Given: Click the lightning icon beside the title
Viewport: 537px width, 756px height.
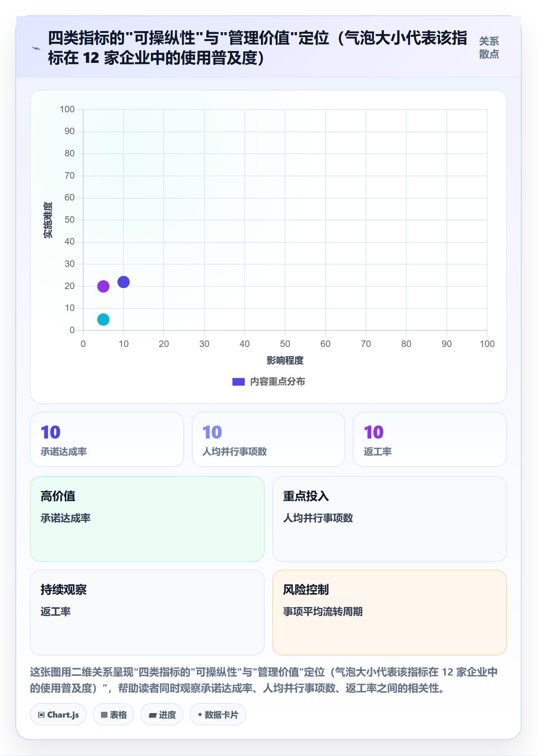Looking at the screenshot, I should (x=36, y=48).
